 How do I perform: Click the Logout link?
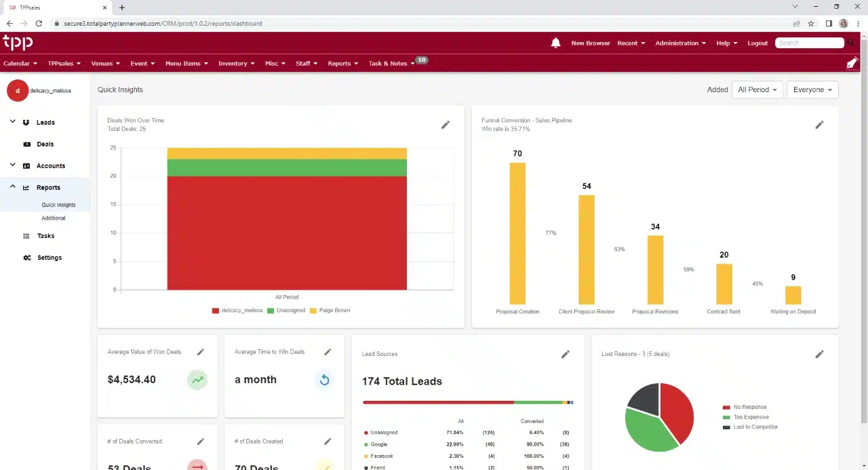757,43
